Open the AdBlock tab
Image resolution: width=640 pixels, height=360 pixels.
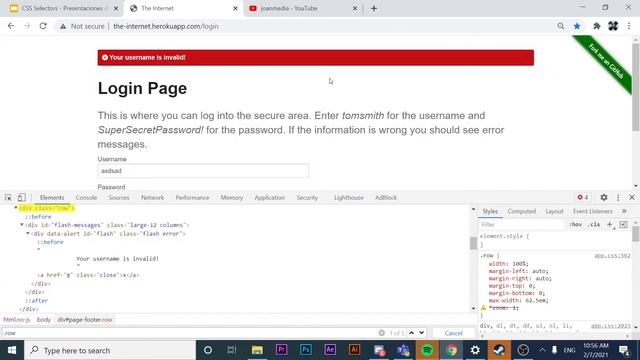(386, 198)
